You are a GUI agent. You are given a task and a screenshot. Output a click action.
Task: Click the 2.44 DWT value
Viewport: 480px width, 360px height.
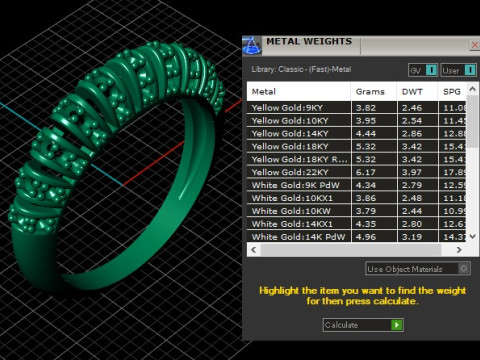coord(412,211)
